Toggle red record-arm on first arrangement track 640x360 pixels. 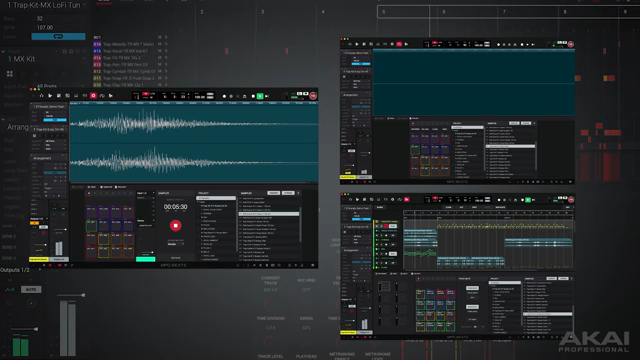click(386, 226)
